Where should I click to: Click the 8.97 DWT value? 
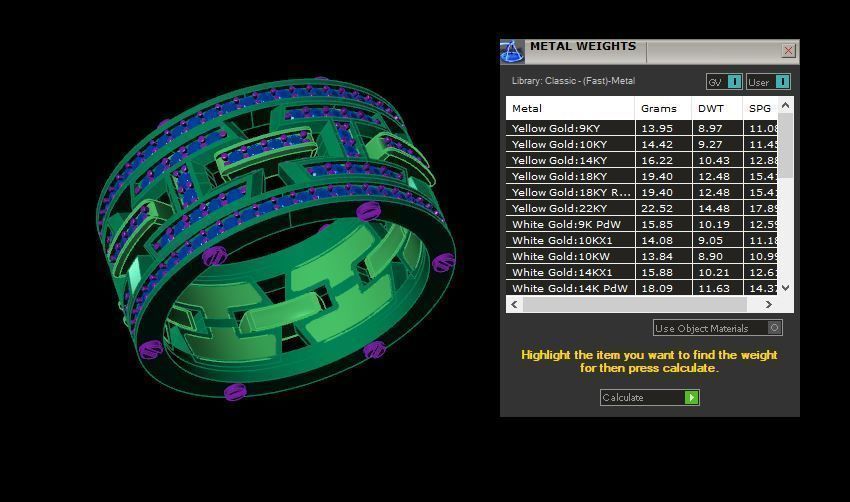(710, 128)
